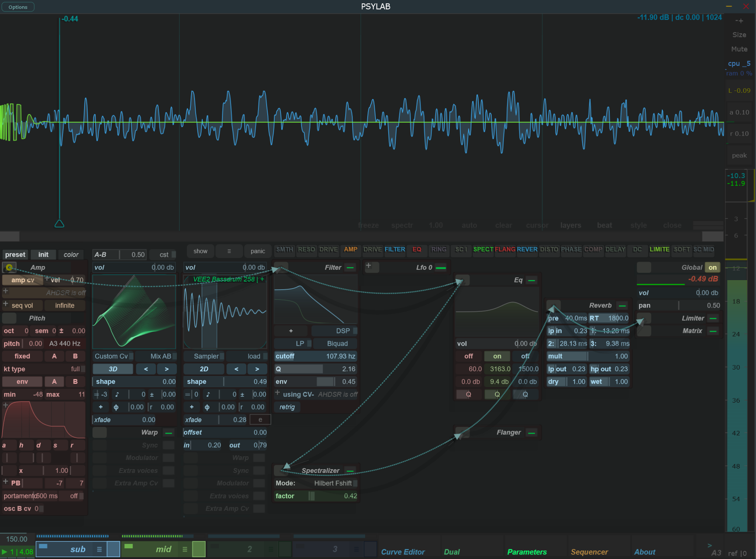Switch to the Sequencer tab
Image resolution: width=756 pixels, height=559 pixels.
point(589,552)
